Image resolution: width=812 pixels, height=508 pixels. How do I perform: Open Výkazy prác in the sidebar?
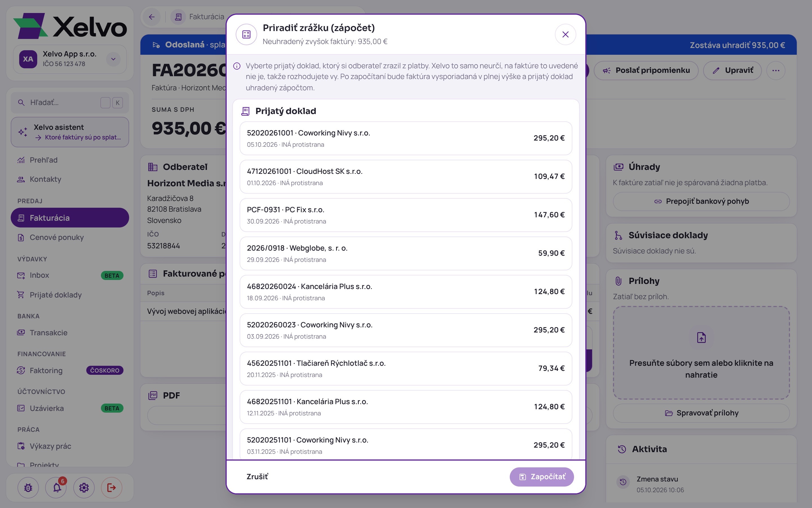pos(70,446)
